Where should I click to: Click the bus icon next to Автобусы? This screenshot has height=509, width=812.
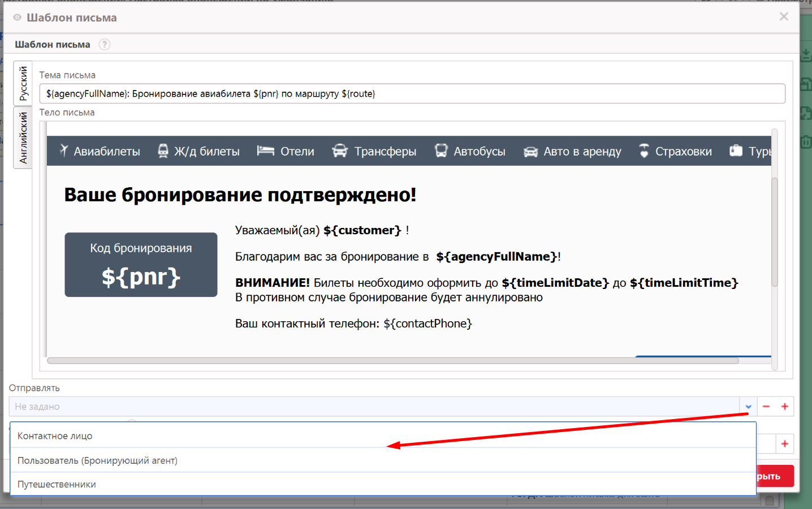(441, 151)
